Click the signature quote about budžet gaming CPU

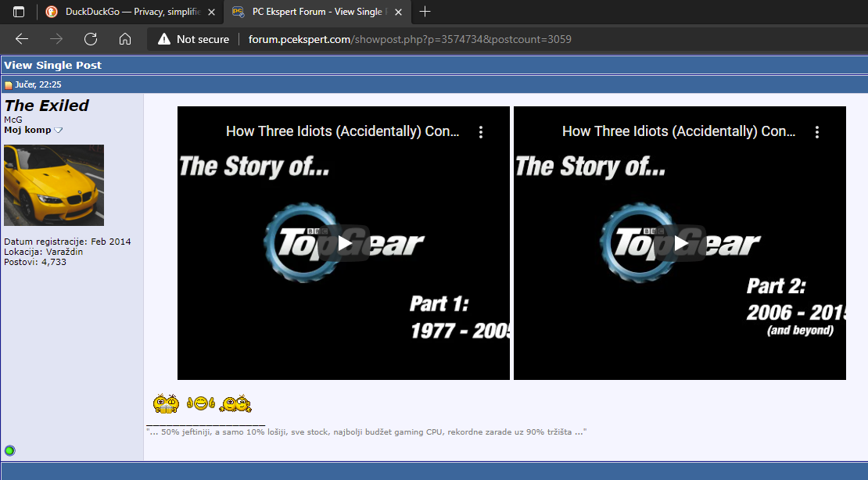click(367, 432)
